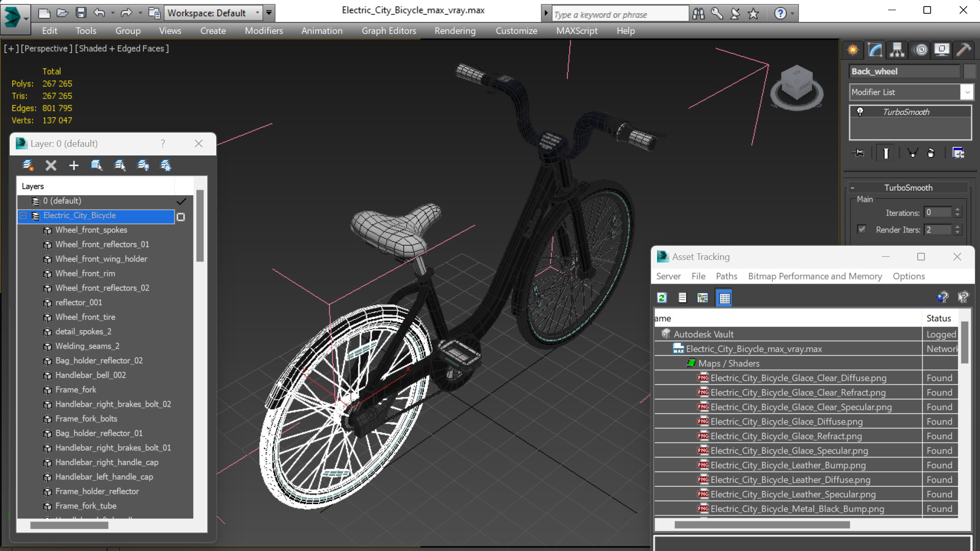
Task: Collapse the Electric_City_Bicycle layer tree
Action: click(23, 216)
